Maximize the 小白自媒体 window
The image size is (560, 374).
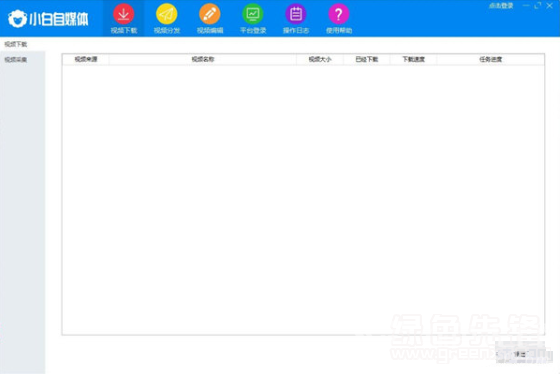(538, 6)
